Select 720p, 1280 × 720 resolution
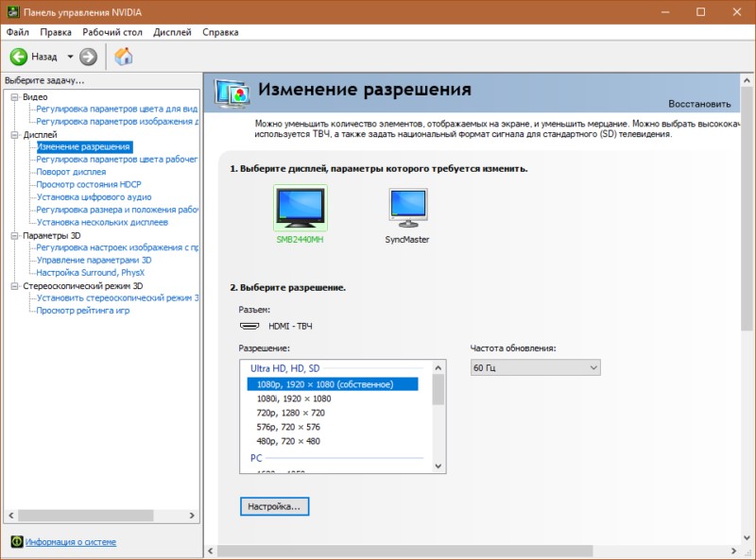756x560 pixels. 291,413
